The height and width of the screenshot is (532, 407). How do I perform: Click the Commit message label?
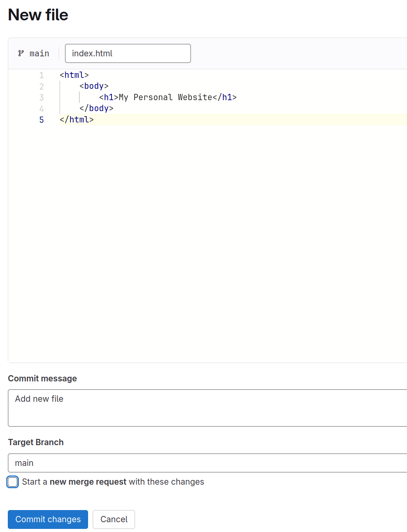coord(42,379)
